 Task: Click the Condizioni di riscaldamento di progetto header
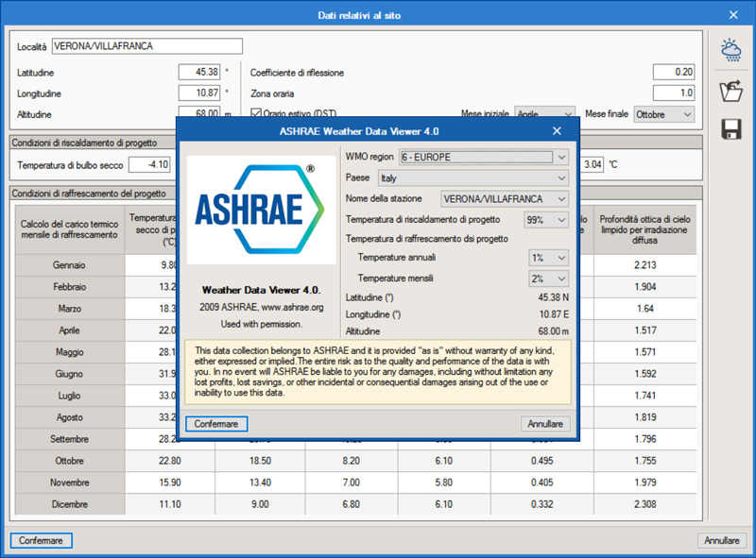[x=84, y=143]
